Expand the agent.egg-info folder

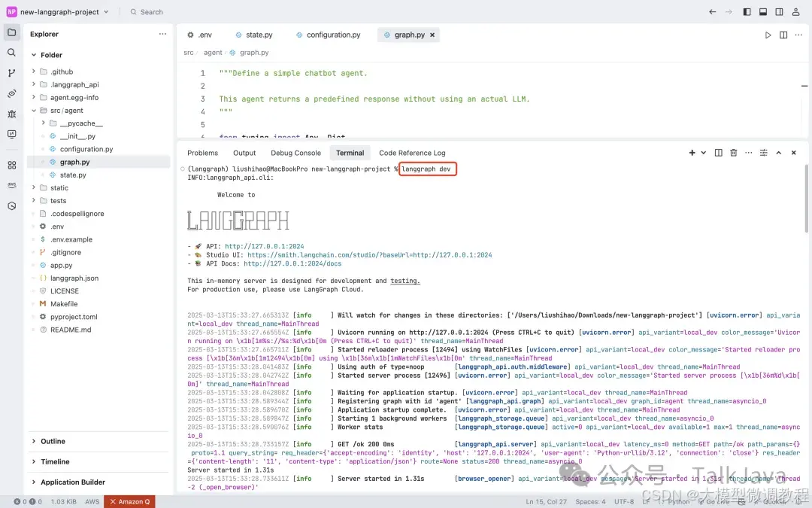tap(34, 97)
